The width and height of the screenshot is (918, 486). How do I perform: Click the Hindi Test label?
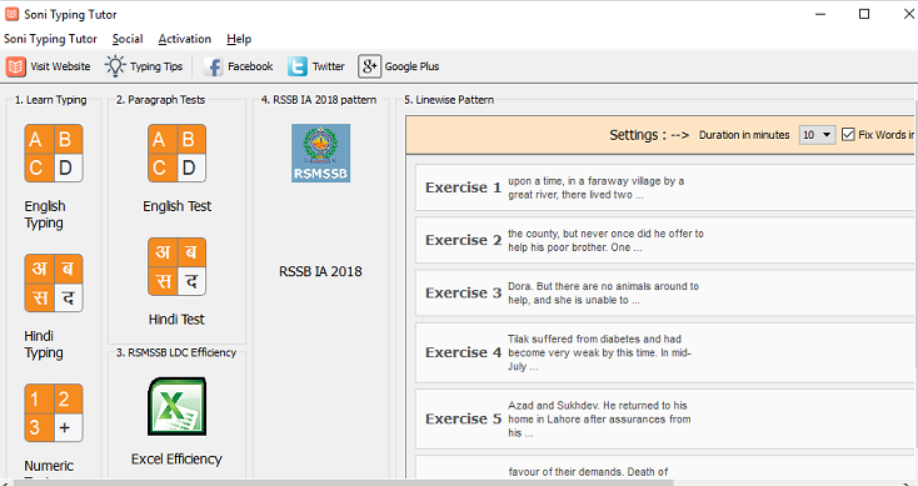pos(176,319)
